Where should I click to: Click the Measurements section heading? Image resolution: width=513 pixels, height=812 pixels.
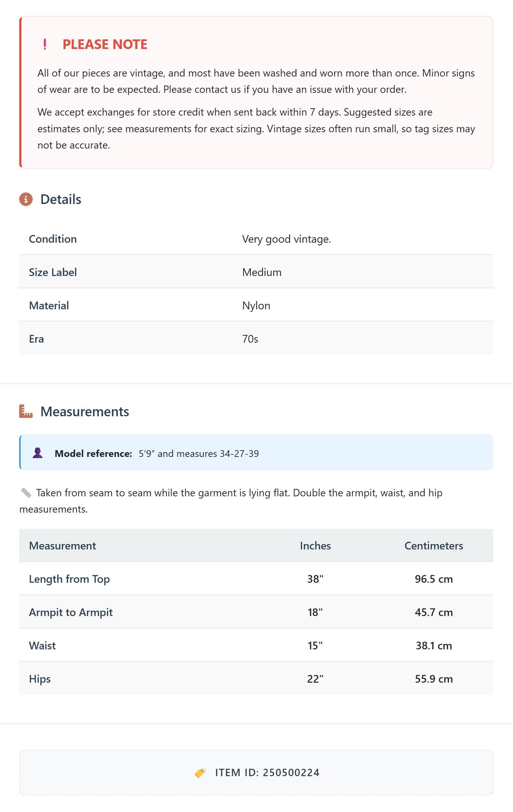click(85, 411)
